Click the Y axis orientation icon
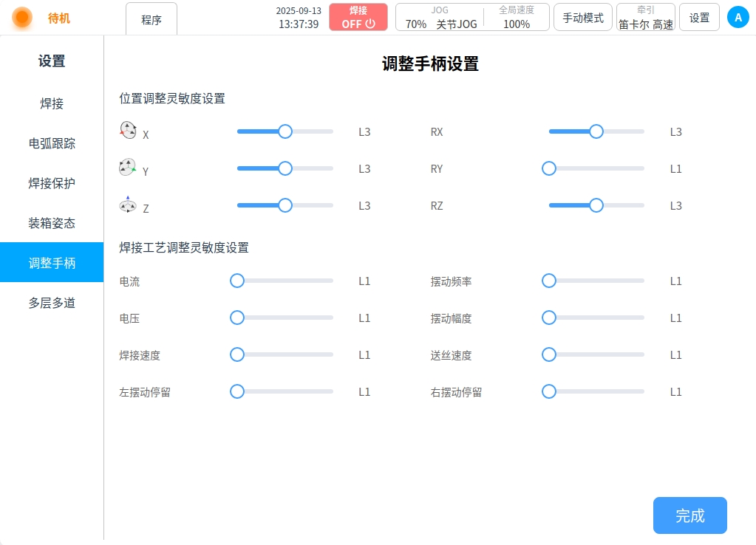The width and height of the screenshot is (756, 545). pyautogui.click(x=128, y=168)
